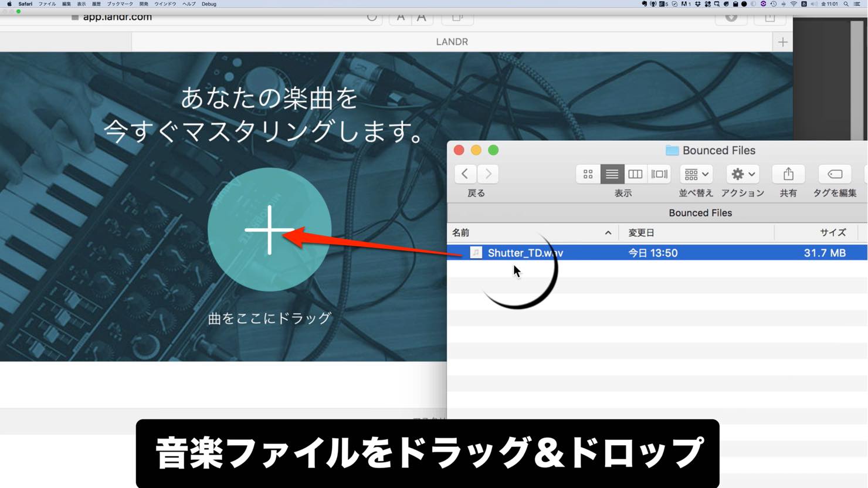
Task: Open Notification Center in menu bar
Action: 857,4
